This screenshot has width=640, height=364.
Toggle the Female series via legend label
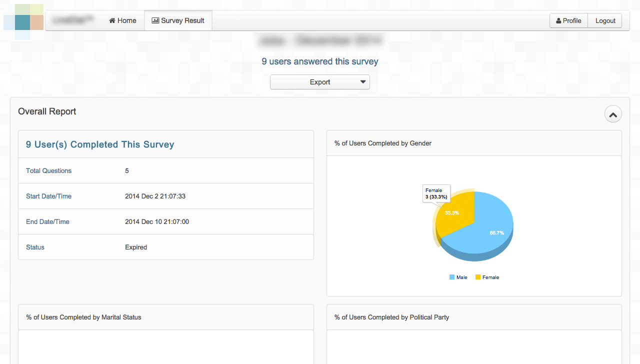[x=490, y=277]
